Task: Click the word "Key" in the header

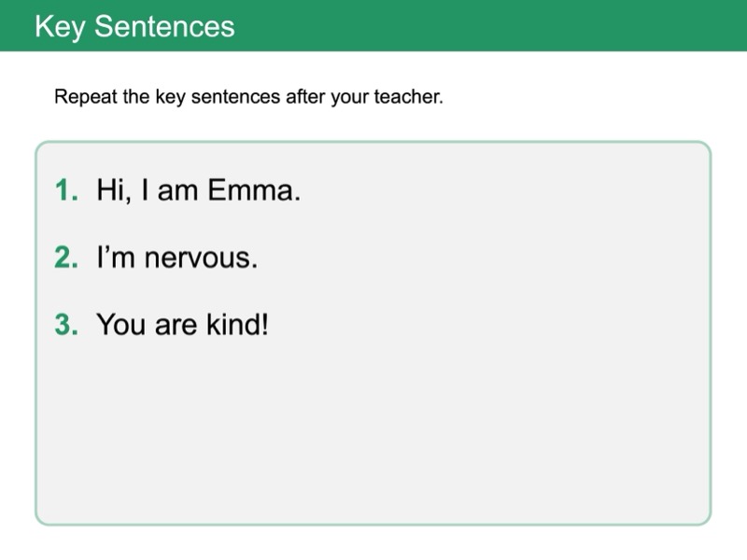Action: (x=60, y=26)
